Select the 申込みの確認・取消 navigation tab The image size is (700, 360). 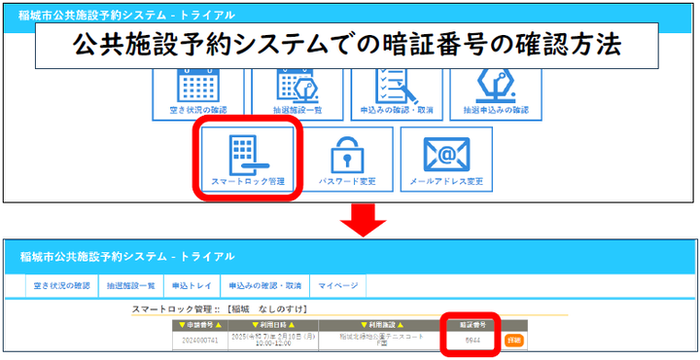(265, 285)
